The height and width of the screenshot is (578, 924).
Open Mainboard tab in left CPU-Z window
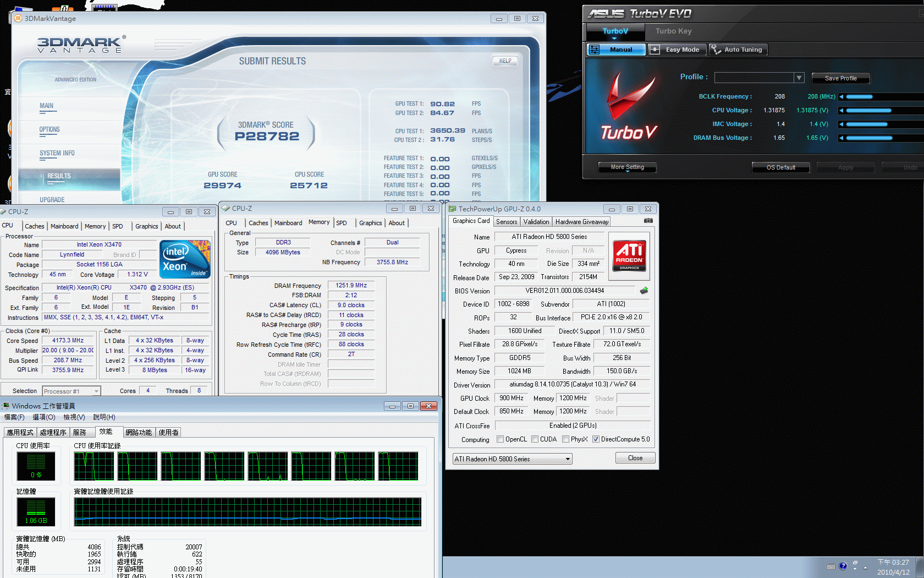tap(64, 226)
